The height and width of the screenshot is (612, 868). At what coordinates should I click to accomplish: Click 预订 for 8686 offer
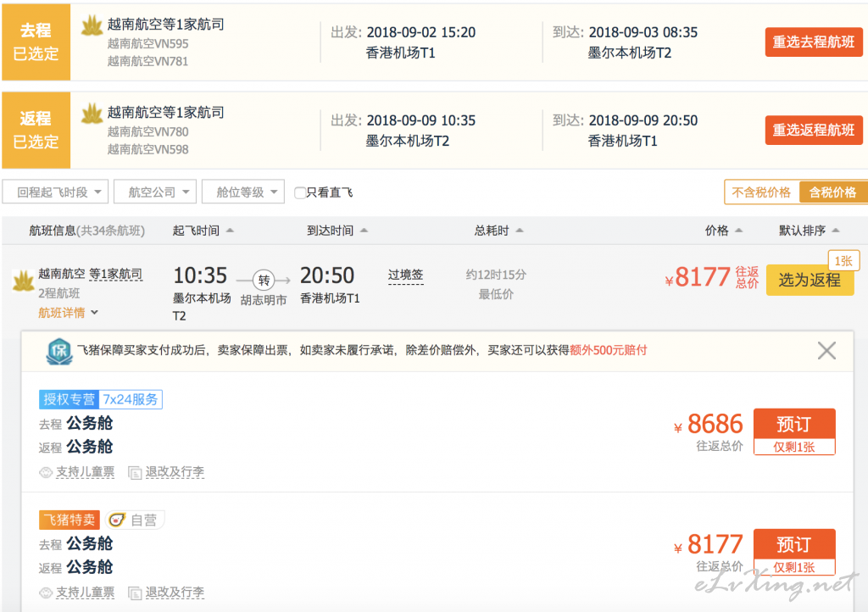pos(793,424)
